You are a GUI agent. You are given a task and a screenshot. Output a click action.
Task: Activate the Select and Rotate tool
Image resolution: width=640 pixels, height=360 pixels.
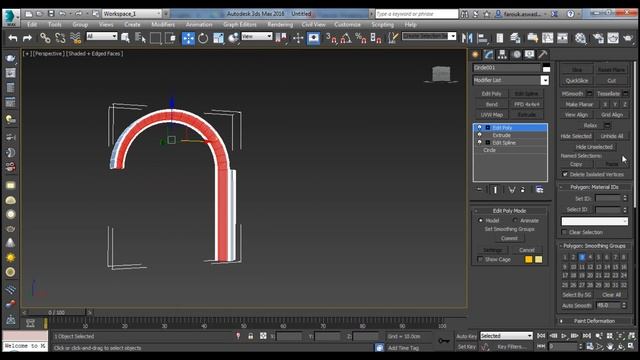coord(203,38)
